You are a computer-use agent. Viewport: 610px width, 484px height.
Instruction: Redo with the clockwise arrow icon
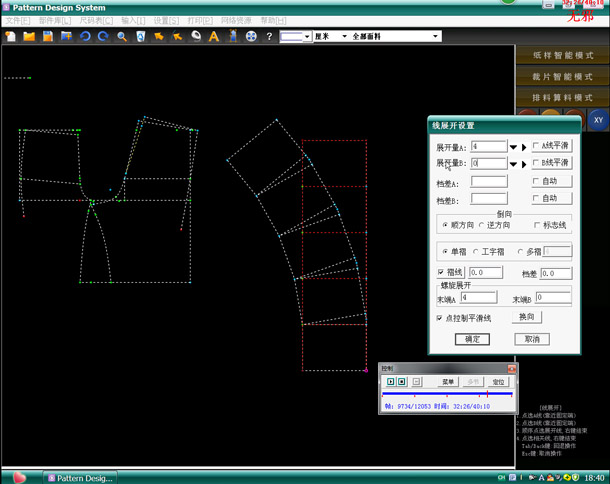(x=103, y=36)
